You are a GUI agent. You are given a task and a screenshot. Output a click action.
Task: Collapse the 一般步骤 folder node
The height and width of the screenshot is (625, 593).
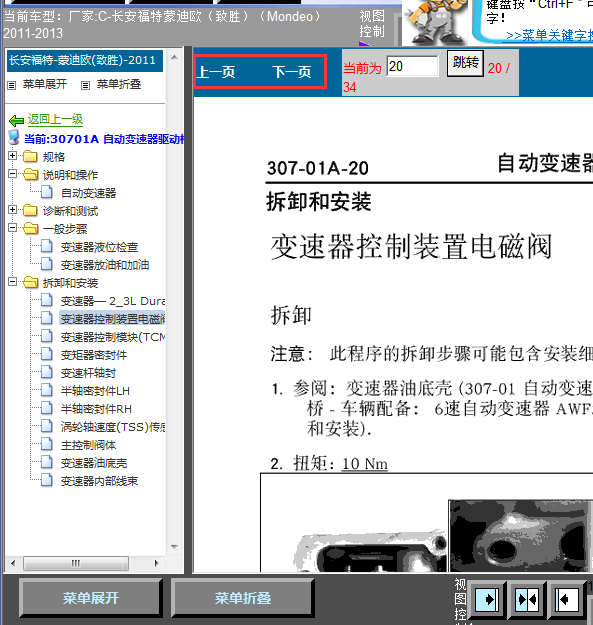[x=12, y=228]
